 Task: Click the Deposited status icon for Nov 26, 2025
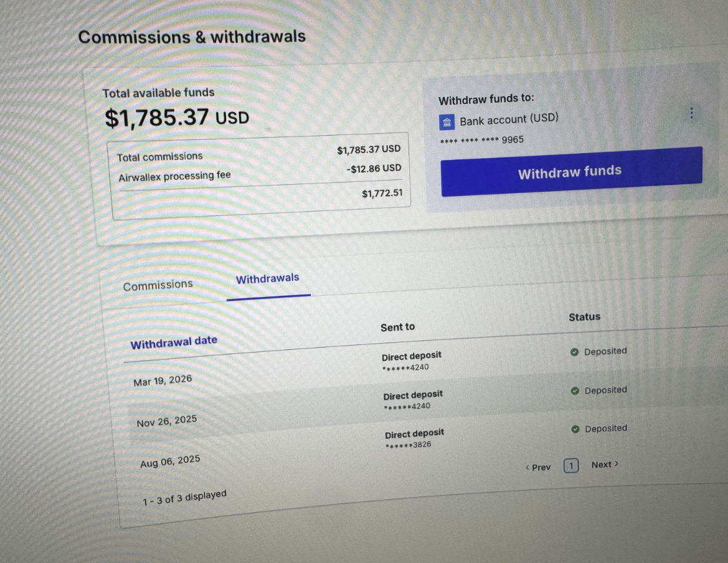point(575,390)
